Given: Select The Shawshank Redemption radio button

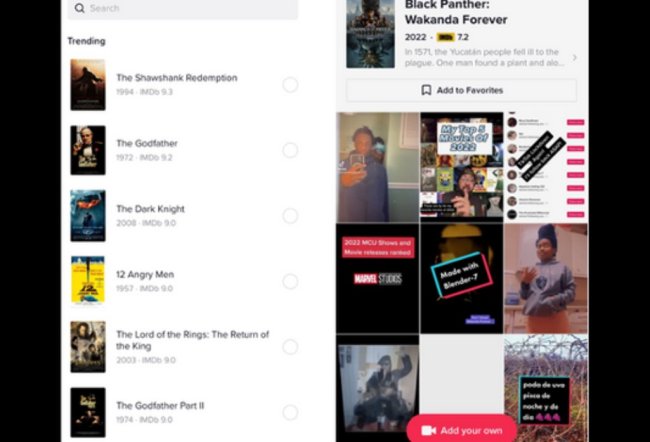Looking at the screenshot, I should (290, 85).
